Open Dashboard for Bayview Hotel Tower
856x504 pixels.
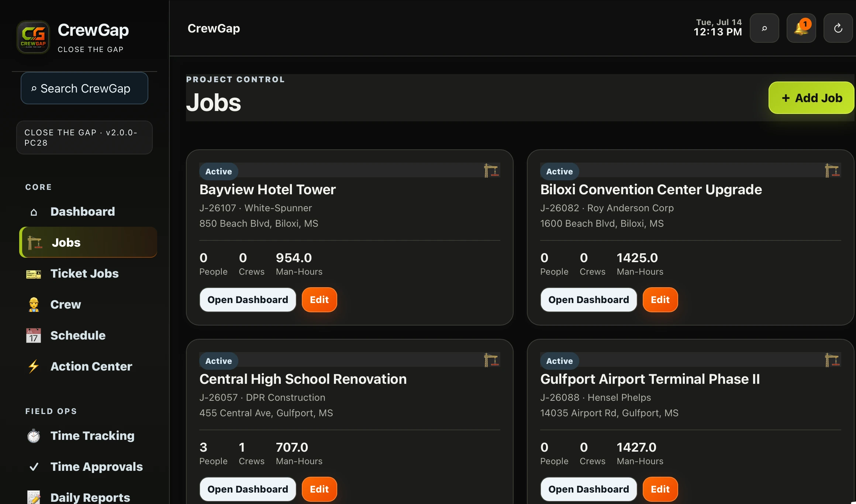click(248, 300)
